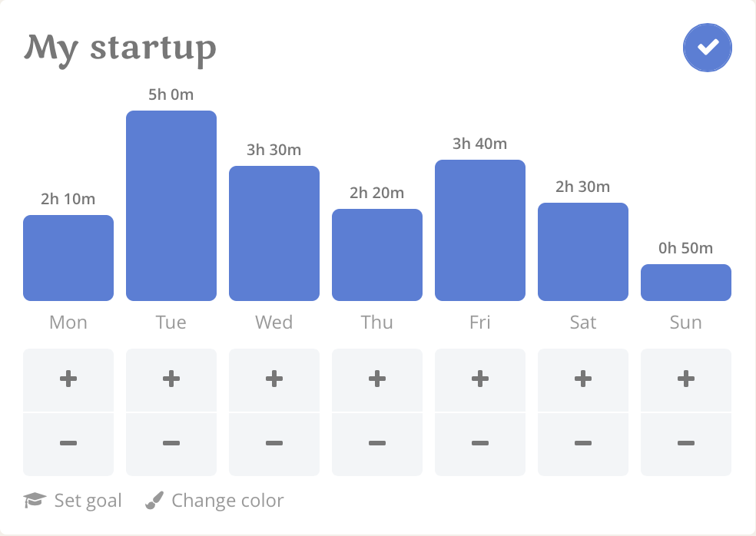Click the paintbrush color icon
The image size is (756, 536).
tap(154, 501)
